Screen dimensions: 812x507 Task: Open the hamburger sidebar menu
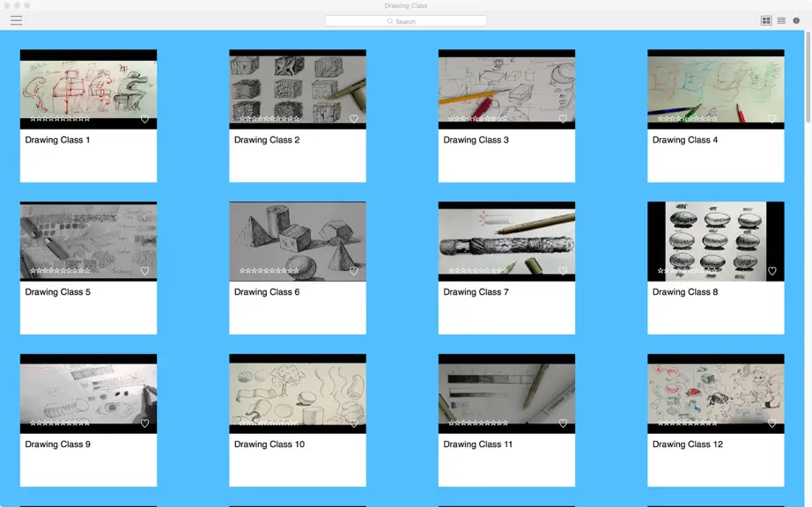coord(16,21)
